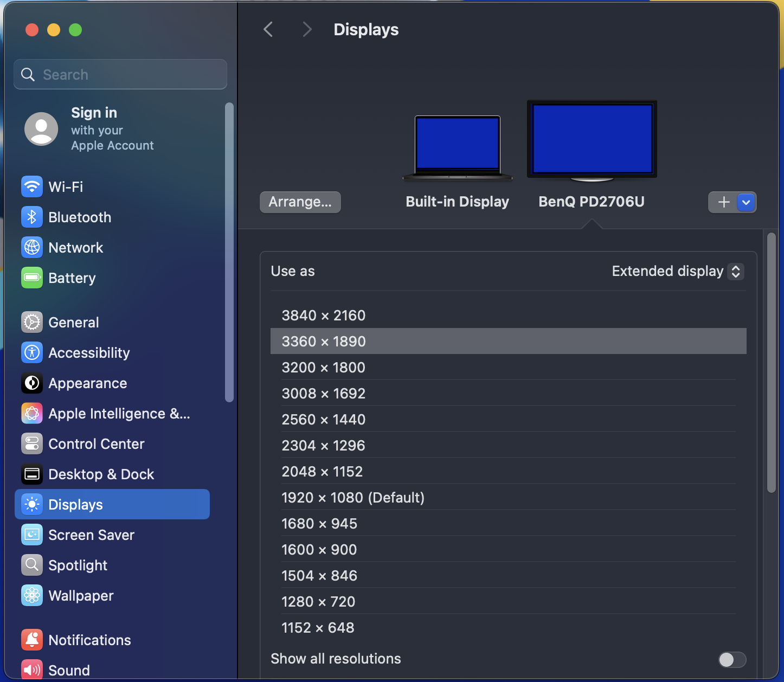The height and width of the screenshot is (682, 784).
Task: Select the BenQ PD2706U monitor thumbnail
Action: [x=592, y=140]
